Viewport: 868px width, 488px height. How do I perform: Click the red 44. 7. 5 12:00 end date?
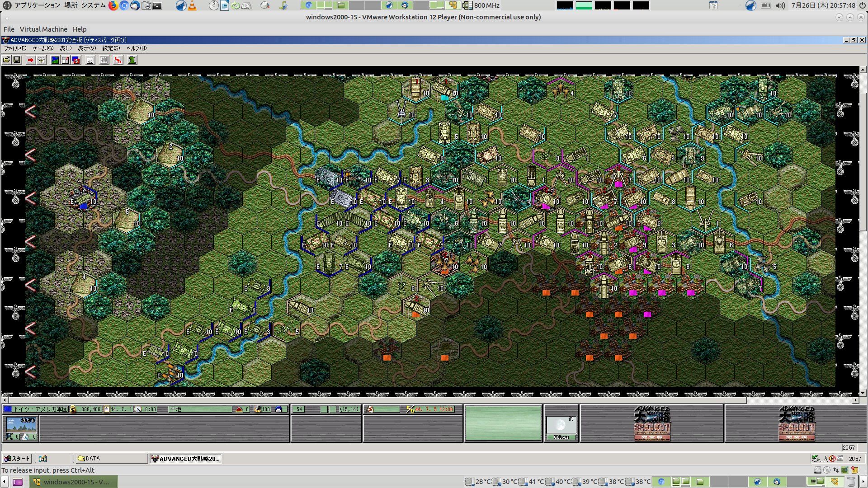(x=434, y=409)
